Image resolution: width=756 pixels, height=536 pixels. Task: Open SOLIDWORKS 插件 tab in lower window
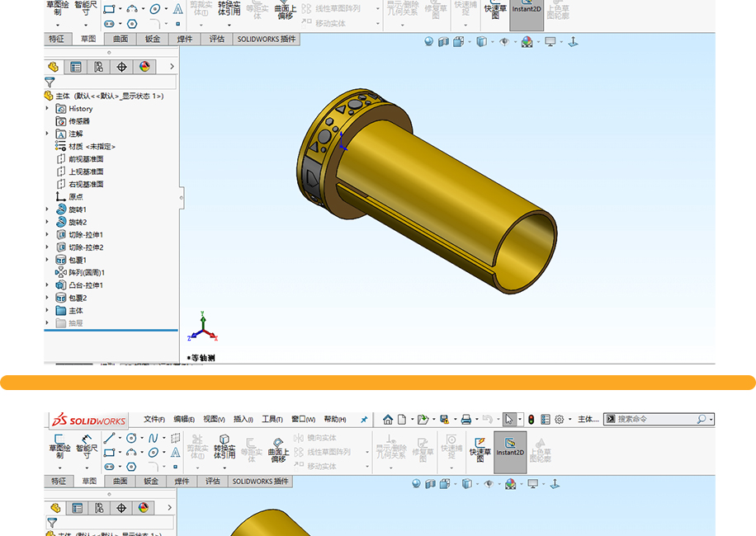[260, 481]
